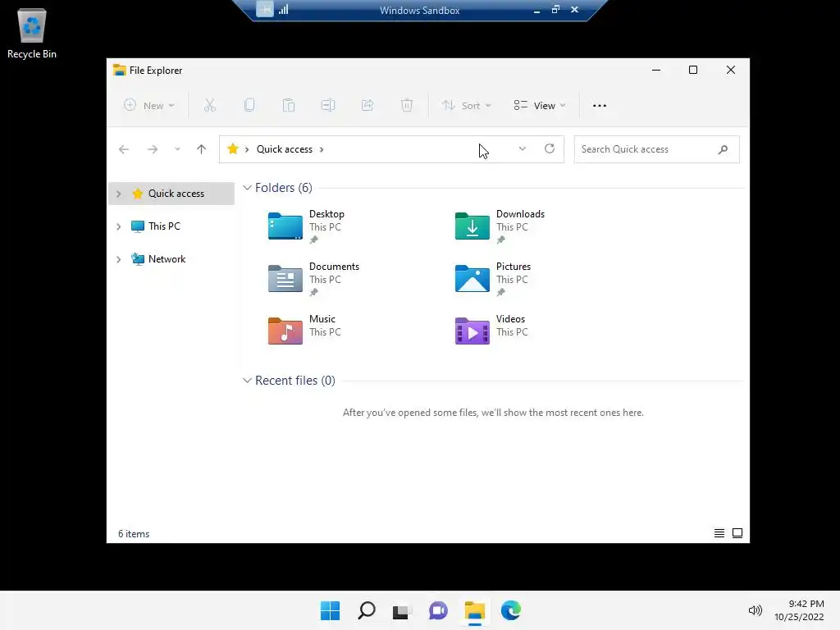Image resolution: width=840 pixels, height=630 pixels.
Task: Launch Microsoft Edge from taskbar
Action: click(x=510, y=610)
